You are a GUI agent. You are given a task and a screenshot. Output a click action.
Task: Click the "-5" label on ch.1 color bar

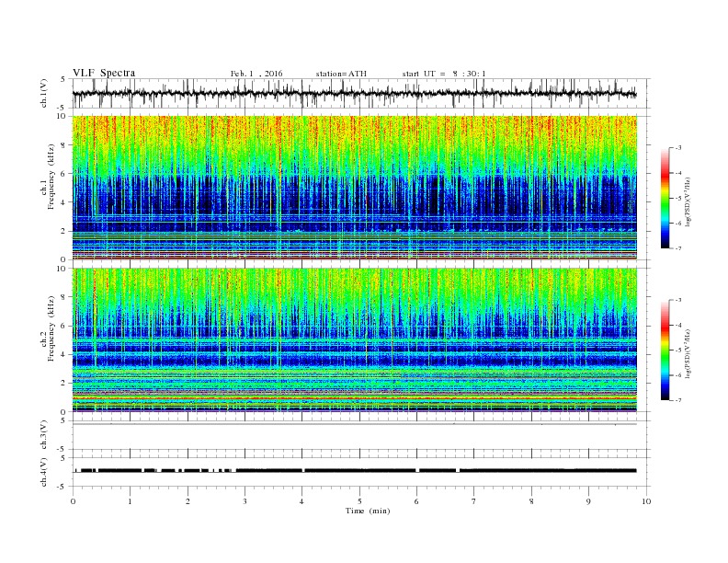(678, 199)
